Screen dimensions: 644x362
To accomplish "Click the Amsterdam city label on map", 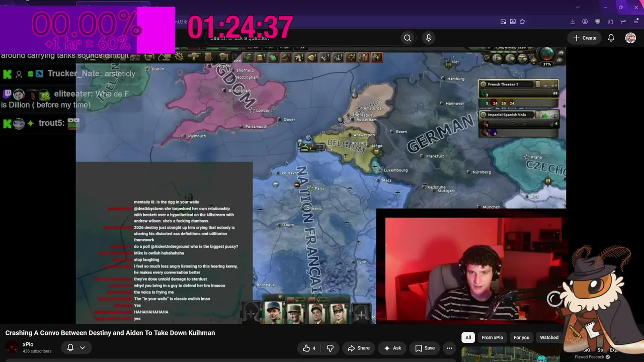I will click(x=374, y=108).
